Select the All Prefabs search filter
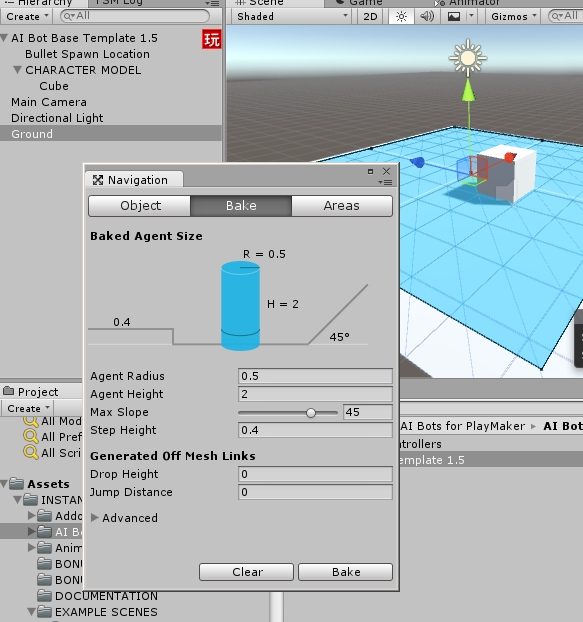Image resolution: width=583 pixels, height=622 pixels. [x=52, y=437]
